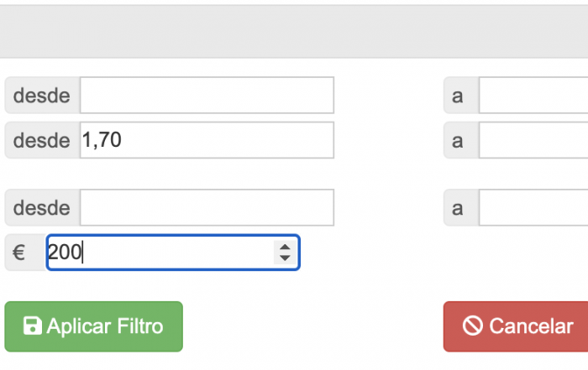Click the desde label beside 1,70
588x370 pixels.
[x=42, y=140]
